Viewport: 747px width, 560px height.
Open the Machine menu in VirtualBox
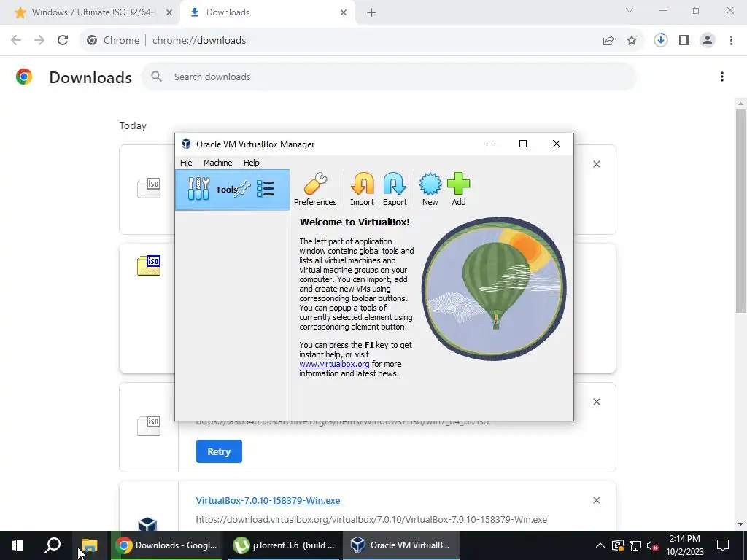[217, 163]
